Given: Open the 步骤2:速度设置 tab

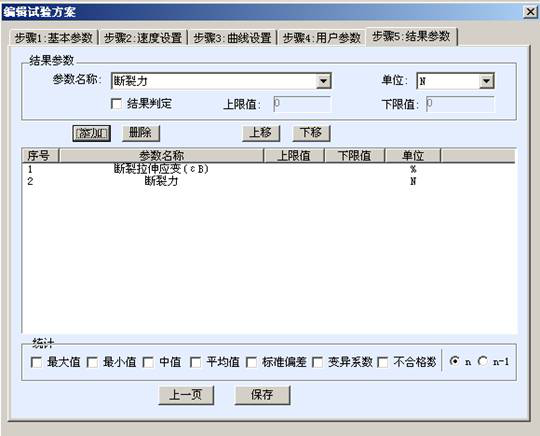Looking at the screenshot, I should 143,38.
